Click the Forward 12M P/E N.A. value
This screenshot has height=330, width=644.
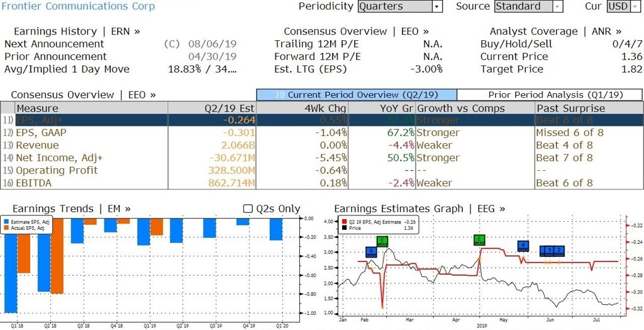click(433, 57)
